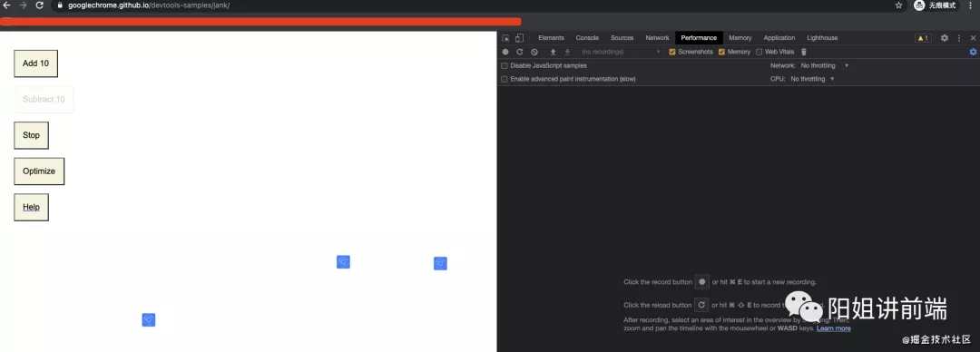Click the reload and profile icon in toolbar
The height and width of the screenshot is (352, 980).
(x=519, y=52)
